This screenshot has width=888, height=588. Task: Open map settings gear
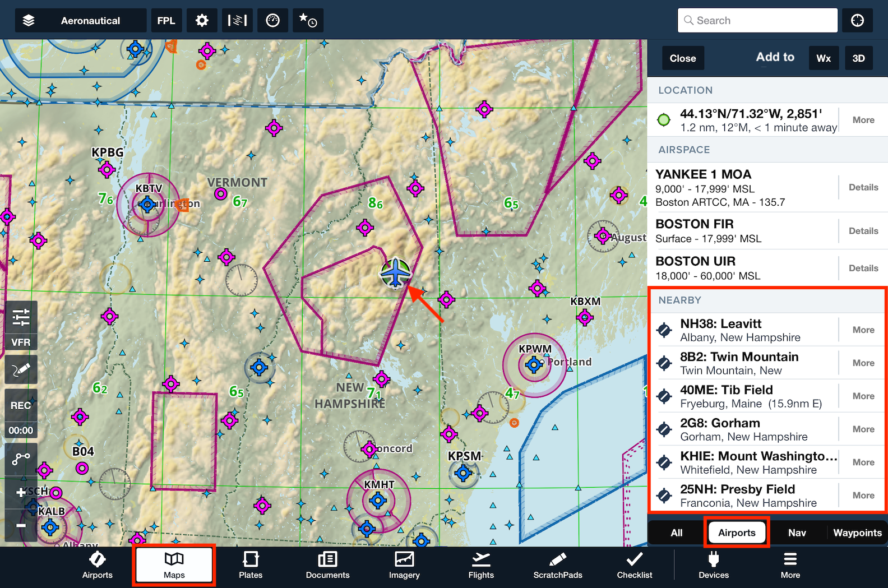[x=202, y=21]
